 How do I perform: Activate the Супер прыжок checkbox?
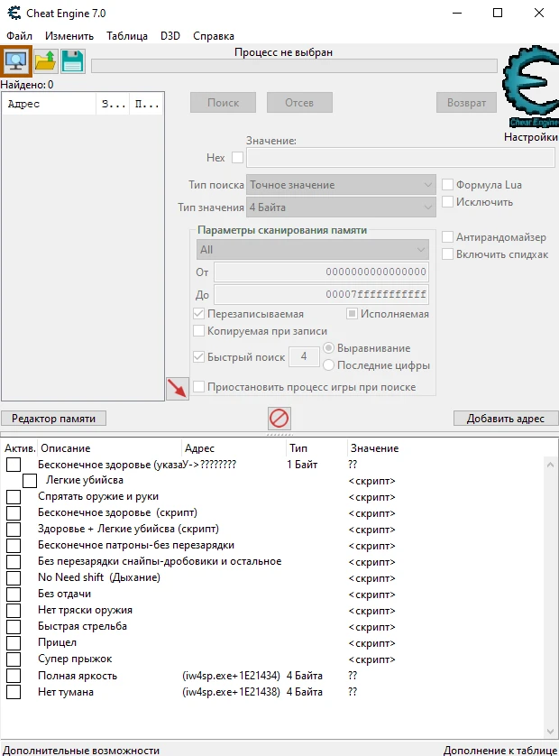[x=14, y=659]
